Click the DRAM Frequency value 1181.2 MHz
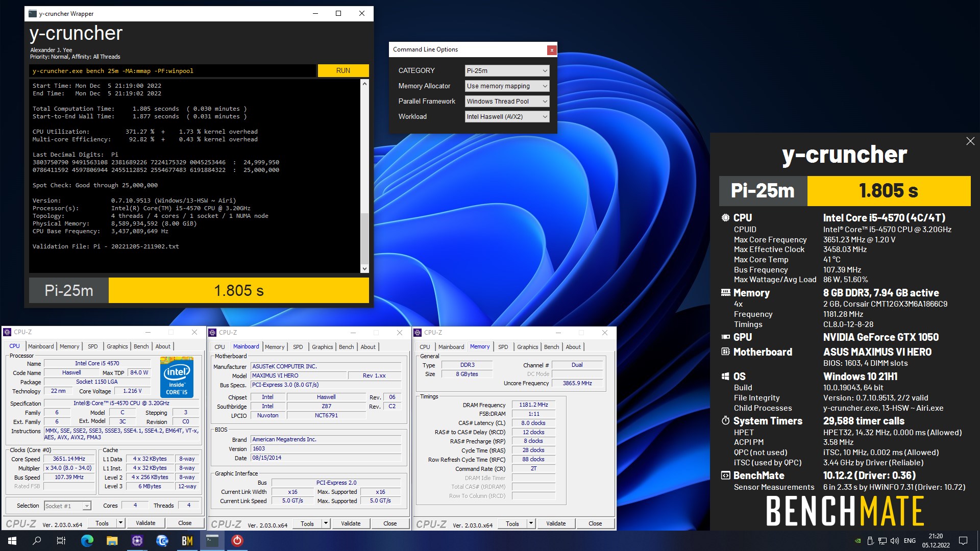The image size is (980, 551). pos(533,405)
